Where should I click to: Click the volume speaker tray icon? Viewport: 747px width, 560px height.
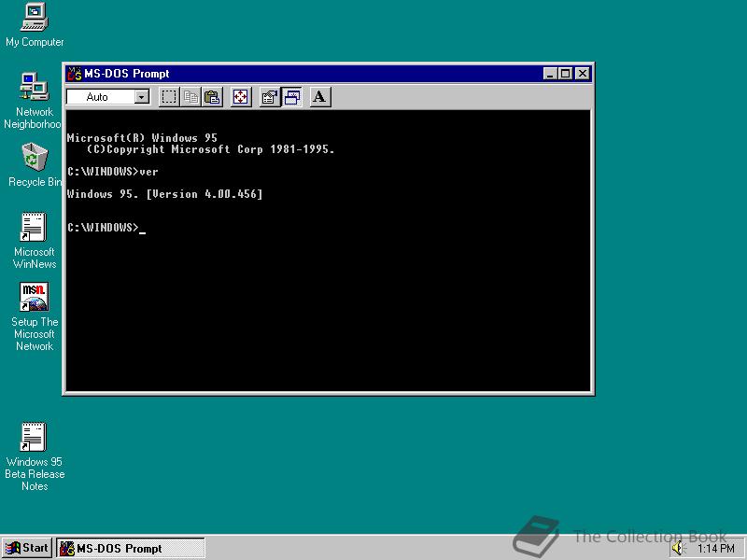click(x=678, y=549)
